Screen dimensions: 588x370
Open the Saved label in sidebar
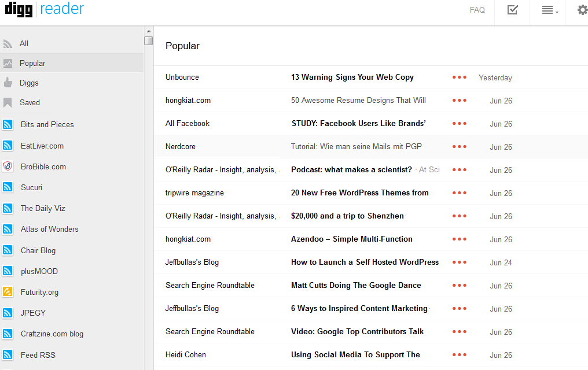(x=30, y=102)
